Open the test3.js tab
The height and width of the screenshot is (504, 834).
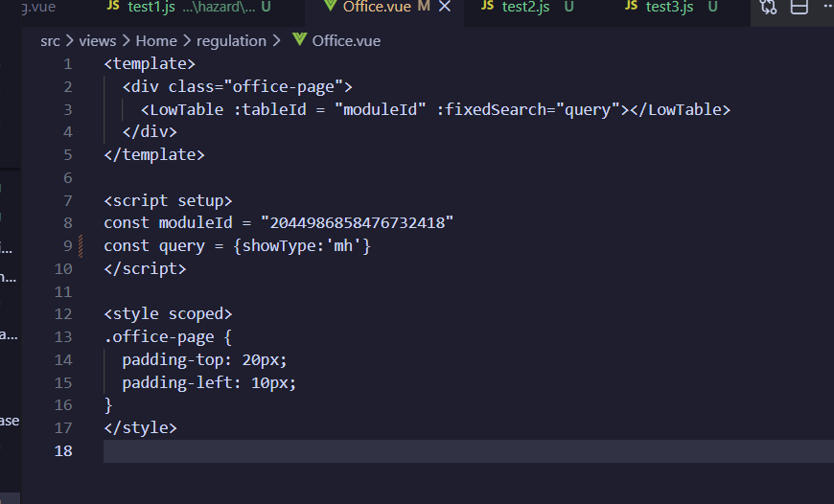point(670,7)
